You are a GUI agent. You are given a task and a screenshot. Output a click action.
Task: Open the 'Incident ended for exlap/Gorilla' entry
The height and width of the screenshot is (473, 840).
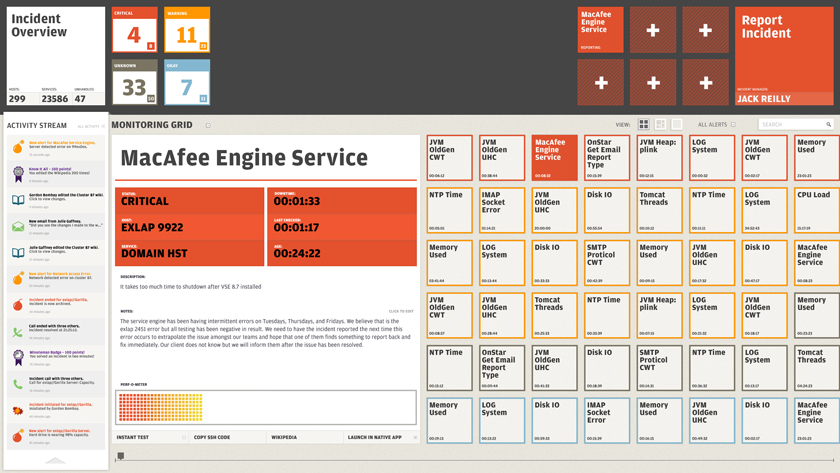pos(56,305)
